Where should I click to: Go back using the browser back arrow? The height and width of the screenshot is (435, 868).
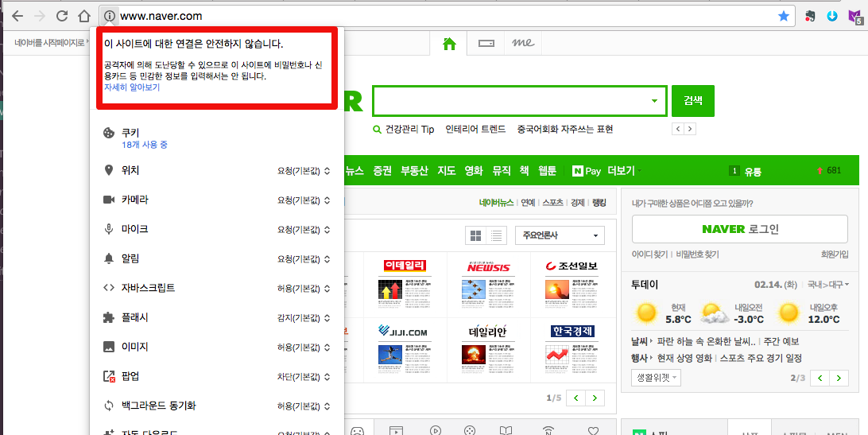coord(17,16)
